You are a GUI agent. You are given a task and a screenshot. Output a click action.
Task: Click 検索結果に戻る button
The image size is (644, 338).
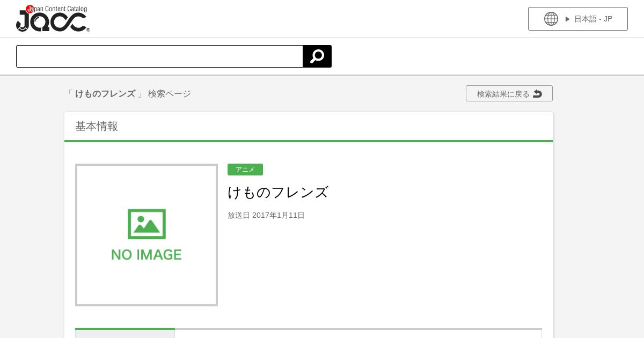509,93
